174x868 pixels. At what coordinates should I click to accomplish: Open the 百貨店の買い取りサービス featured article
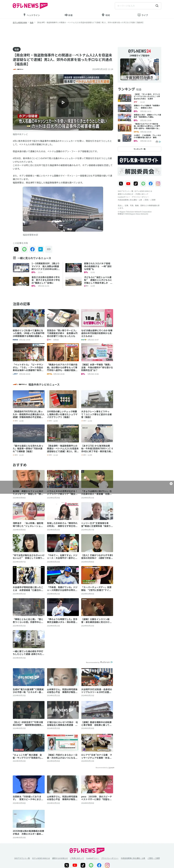point(63,325)
